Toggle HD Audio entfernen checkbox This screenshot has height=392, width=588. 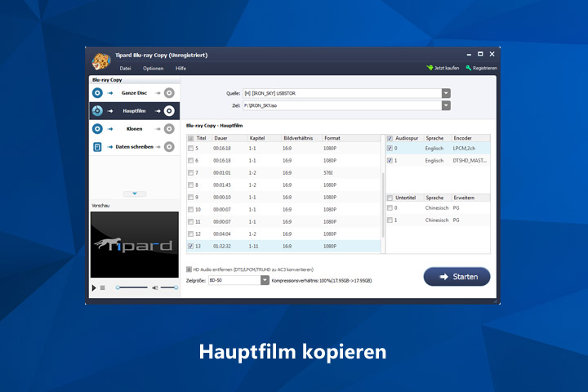[189, 269]
